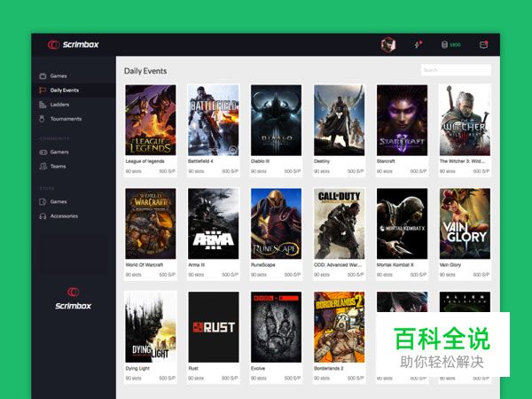Open Dying Light cover thumbnail
This screenshot has width=532, height=399.
151,327
